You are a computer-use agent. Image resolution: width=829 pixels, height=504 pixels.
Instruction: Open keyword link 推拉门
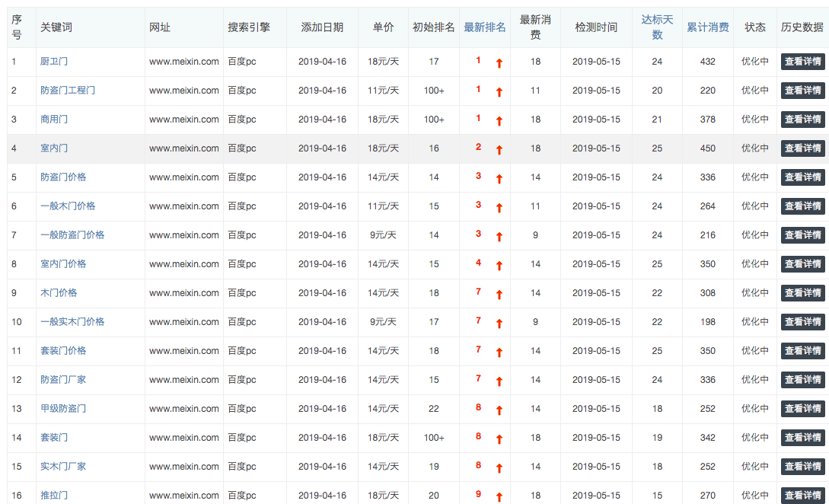54,496
